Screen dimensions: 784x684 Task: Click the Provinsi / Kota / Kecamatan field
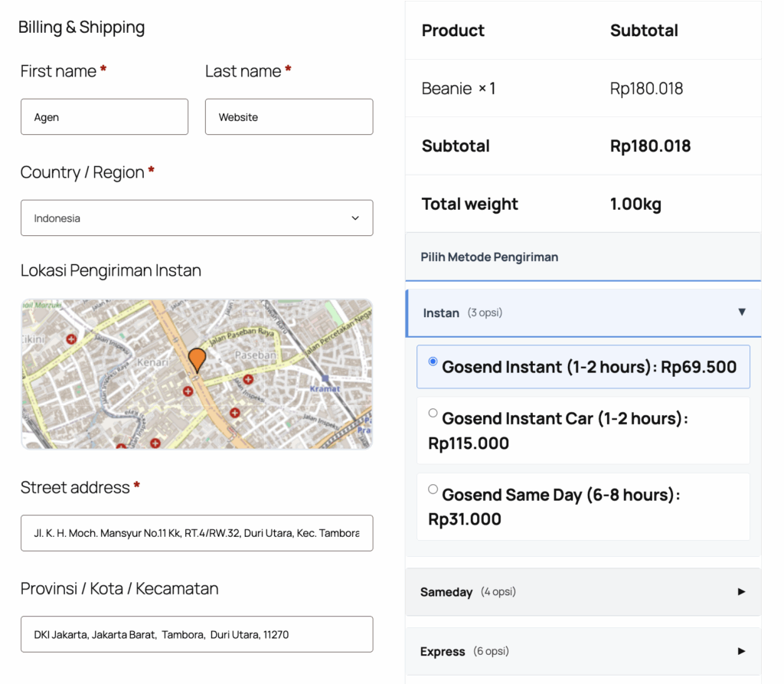[197, 634]
